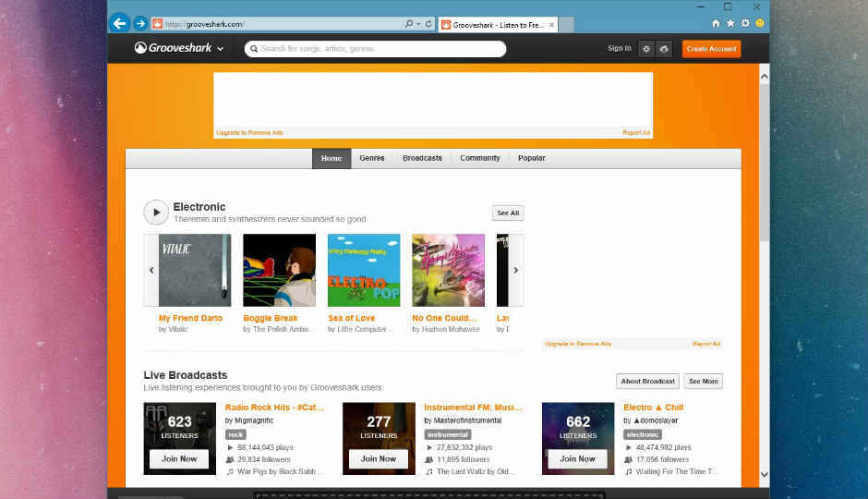Click See More broadcasts button
Image resolution: width=868 pixels, height=499 pixels.
[x=703, y=381]
